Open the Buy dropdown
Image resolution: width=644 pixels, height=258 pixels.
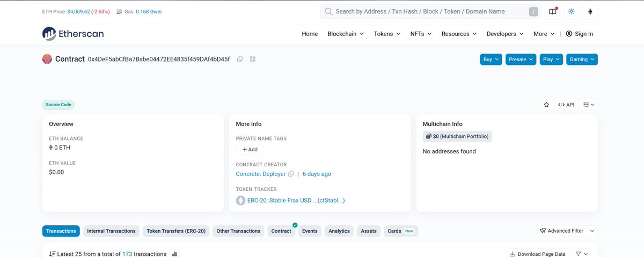tap(491, 60)
